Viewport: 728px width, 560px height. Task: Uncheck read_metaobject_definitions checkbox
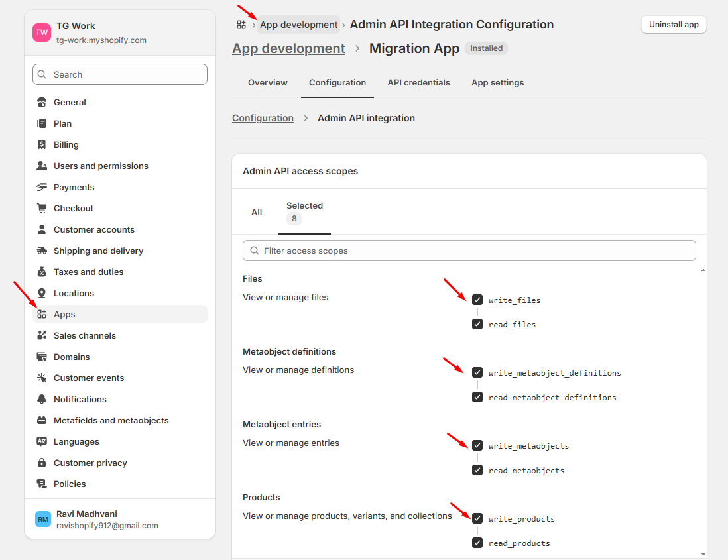click(477, 397)
